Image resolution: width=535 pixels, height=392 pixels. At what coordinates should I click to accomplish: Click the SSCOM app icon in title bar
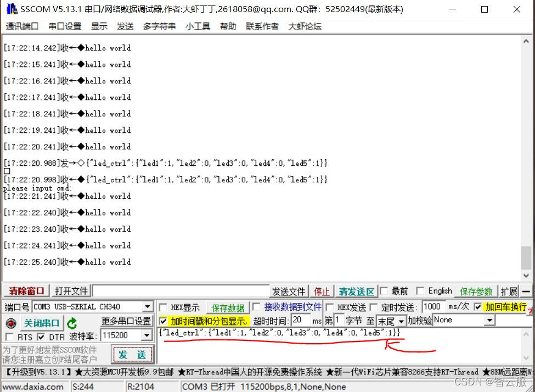[12, 9]
